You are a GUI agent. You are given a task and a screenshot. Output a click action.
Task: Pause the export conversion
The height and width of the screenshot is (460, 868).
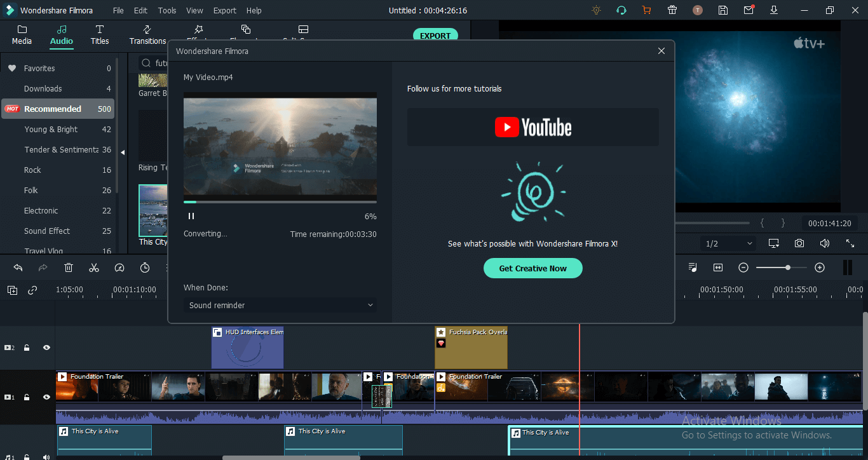(191, 216)
